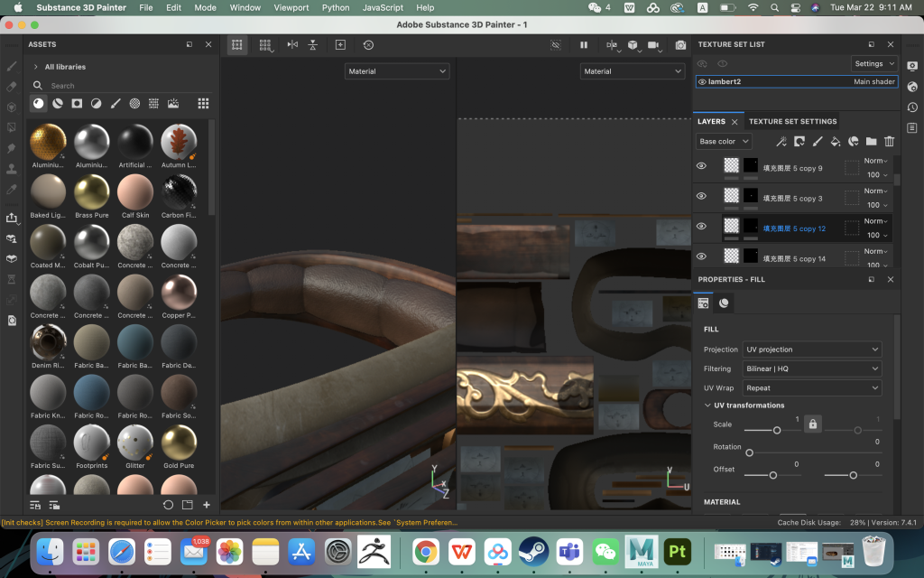Open the Python menu
924x578 pixels.
point(336,7)
